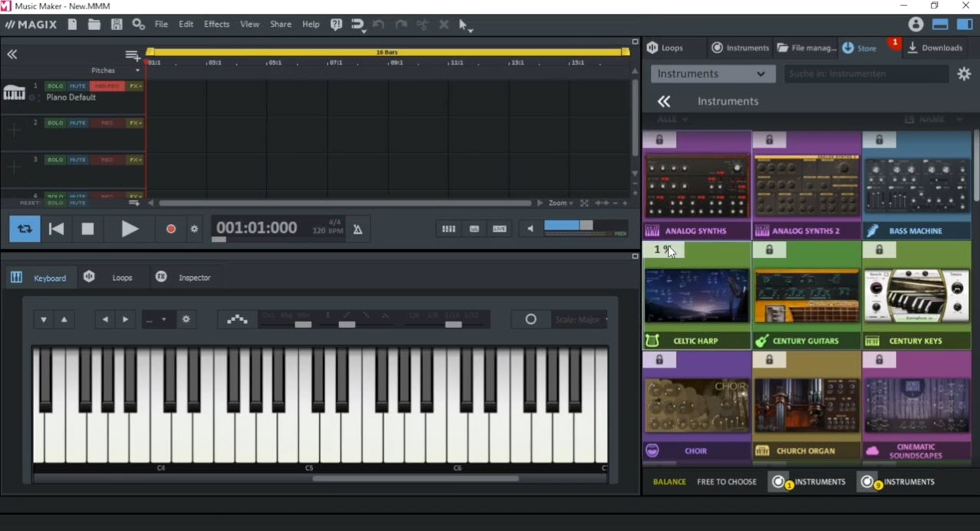Select the Celtic Harp instrument thumbnail
This screenshot has height=531, width=980.
click(x=697, y=296)
